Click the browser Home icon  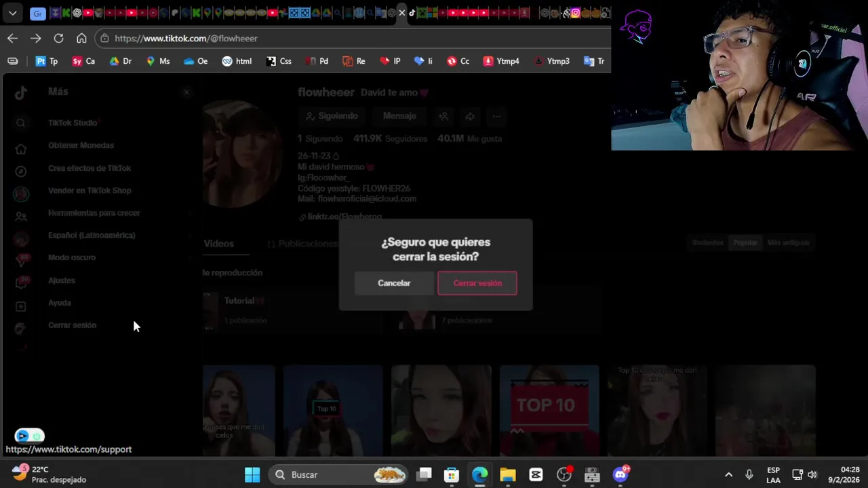click(81, 39)
